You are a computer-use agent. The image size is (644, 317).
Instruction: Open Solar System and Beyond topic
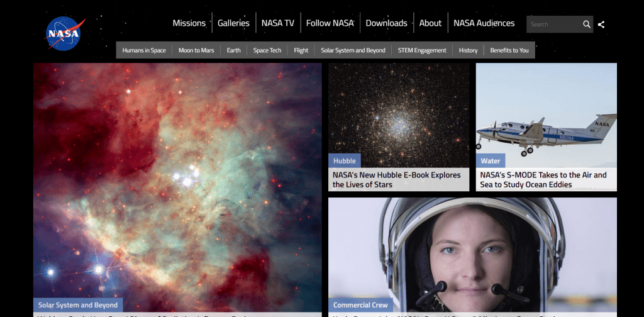pos(353,50)
